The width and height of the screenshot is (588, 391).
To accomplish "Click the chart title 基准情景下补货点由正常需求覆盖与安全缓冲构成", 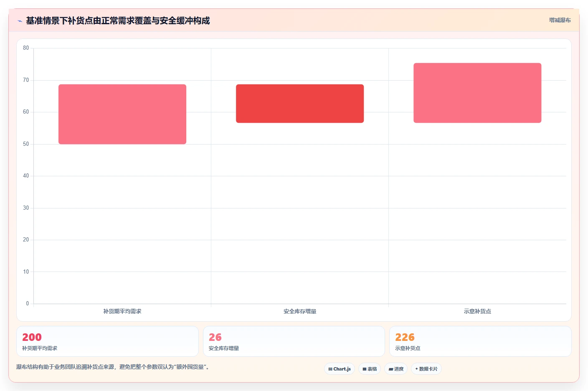I will click(118, 20).
